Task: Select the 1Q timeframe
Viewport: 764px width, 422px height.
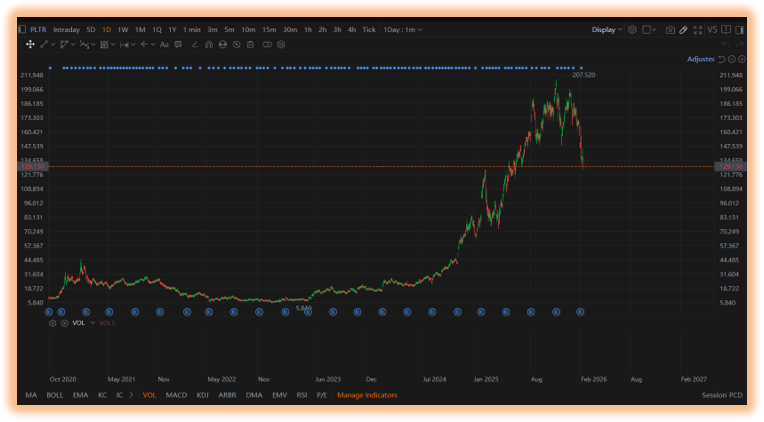Action: 157,30
